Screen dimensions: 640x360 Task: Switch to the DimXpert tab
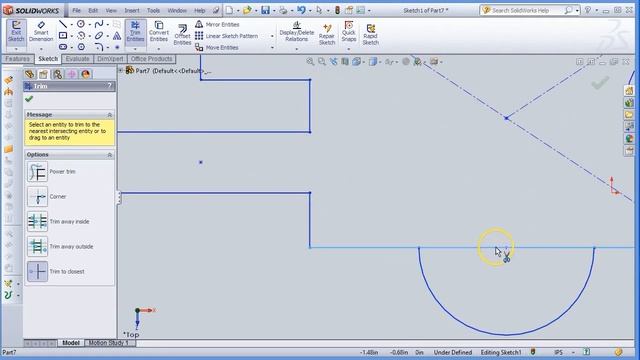point(110,59)
